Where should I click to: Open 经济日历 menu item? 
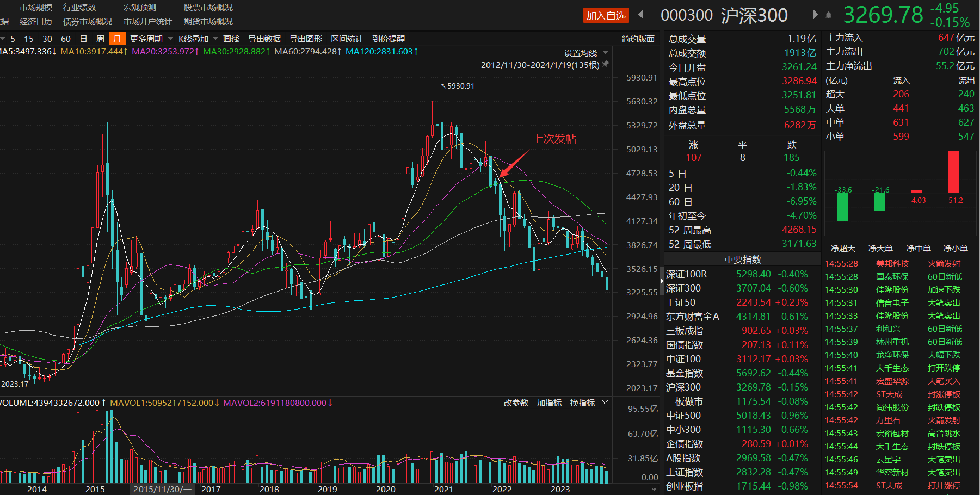[x=36, y=21]
